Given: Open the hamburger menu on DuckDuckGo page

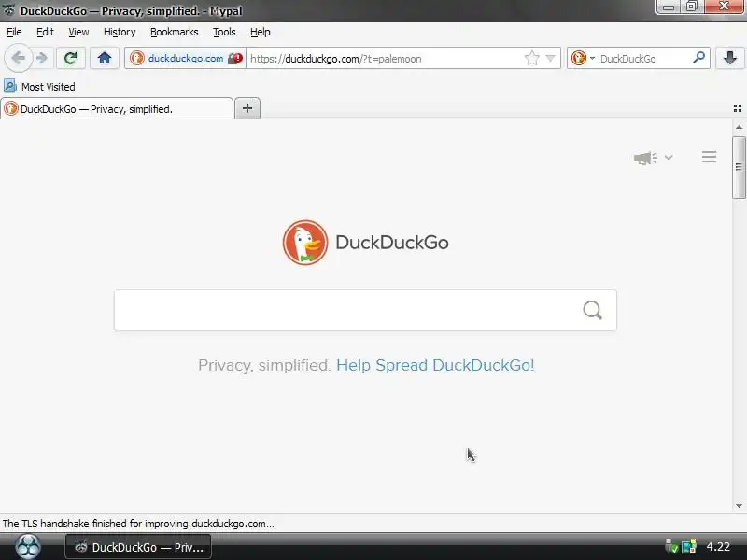Looking at the screenshot, I should point(709,157).
